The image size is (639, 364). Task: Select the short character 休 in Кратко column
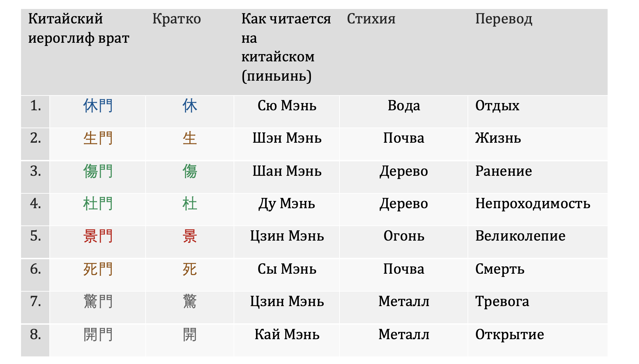coord(190,105)
